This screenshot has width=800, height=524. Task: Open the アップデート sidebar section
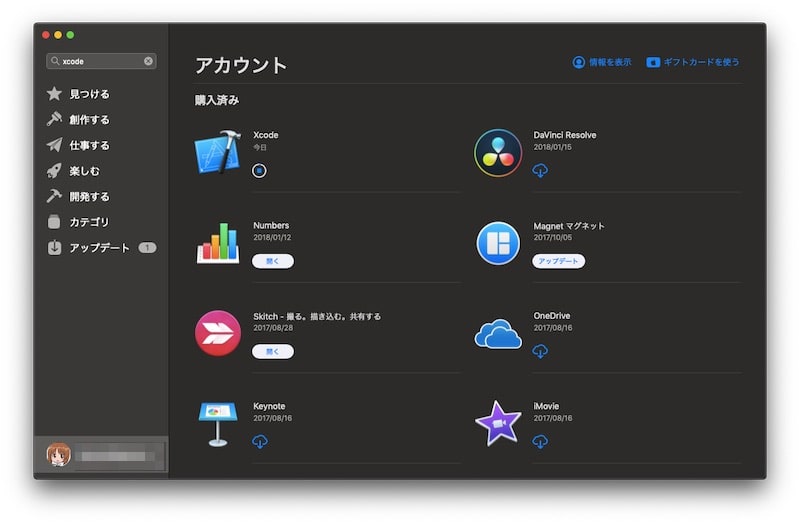click(101, 248)
